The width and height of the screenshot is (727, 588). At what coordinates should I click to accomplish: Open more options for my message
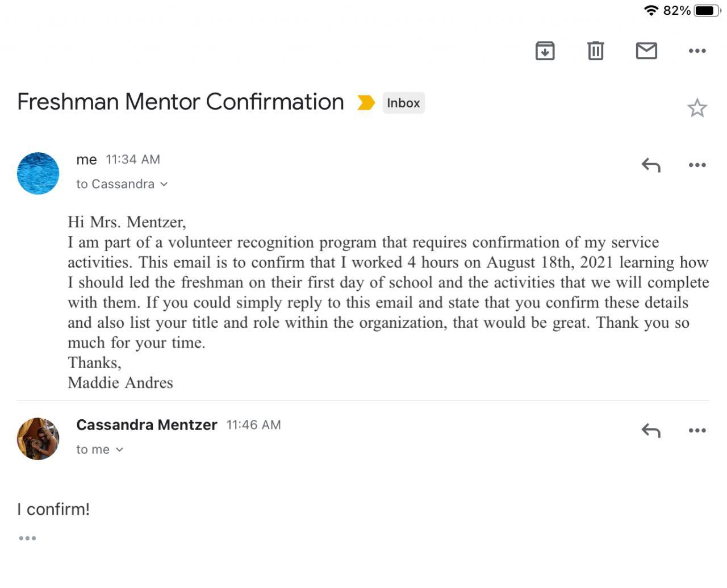697,165
